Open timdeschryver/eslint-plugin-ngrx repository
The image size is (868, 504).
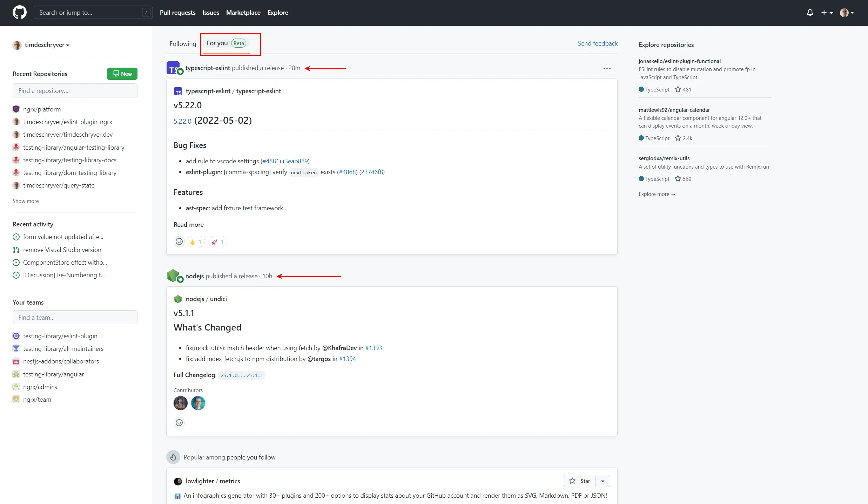coord(68,122)
